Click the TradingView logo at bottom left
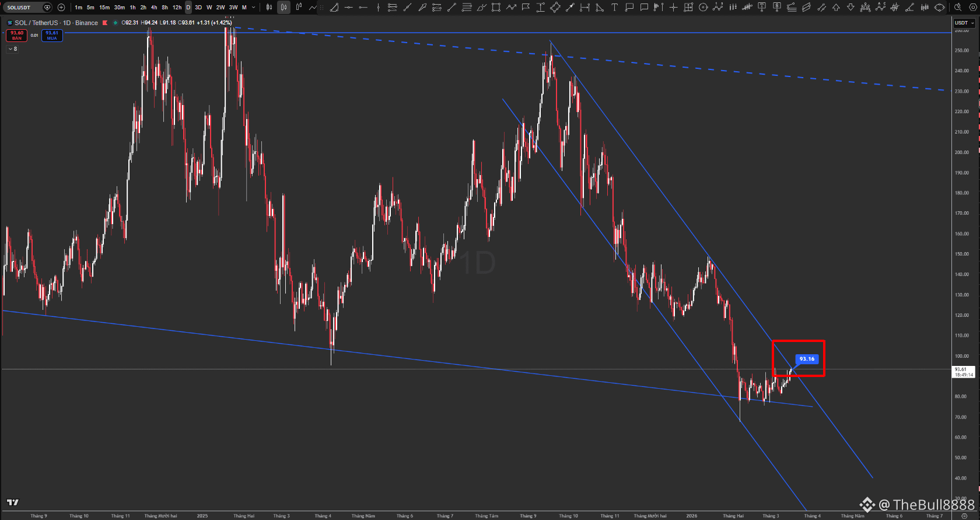 pos(13,502)
